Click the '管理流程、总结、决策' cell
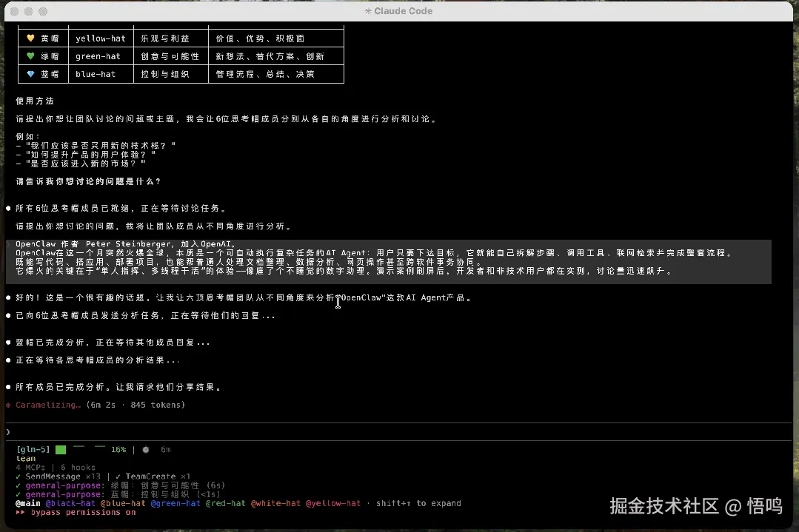Viewport: 799px width, 532px height. pos(276,74)
